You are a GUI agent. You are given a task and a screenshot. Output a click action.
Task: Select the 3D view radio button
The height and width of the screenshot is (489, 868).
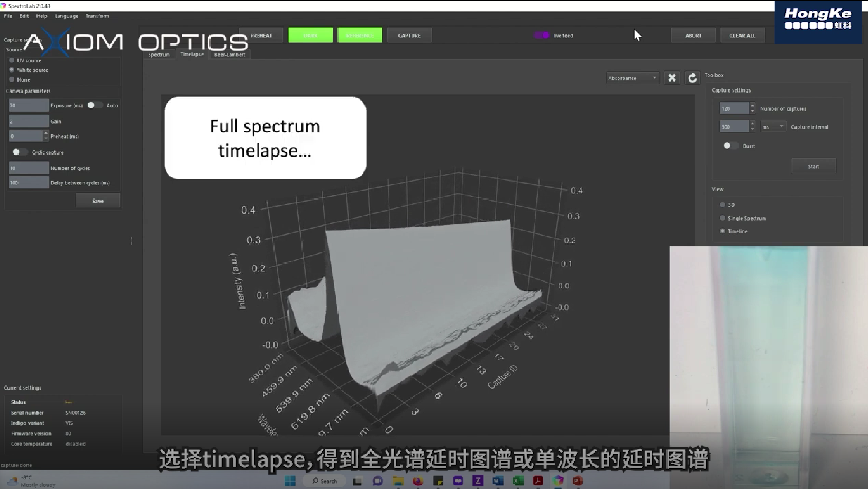point(723,205)
